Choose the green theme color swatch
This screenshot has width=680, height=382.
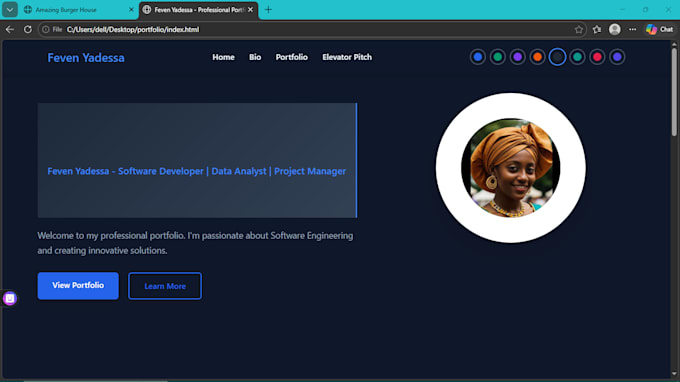click(x=498, y=57)
